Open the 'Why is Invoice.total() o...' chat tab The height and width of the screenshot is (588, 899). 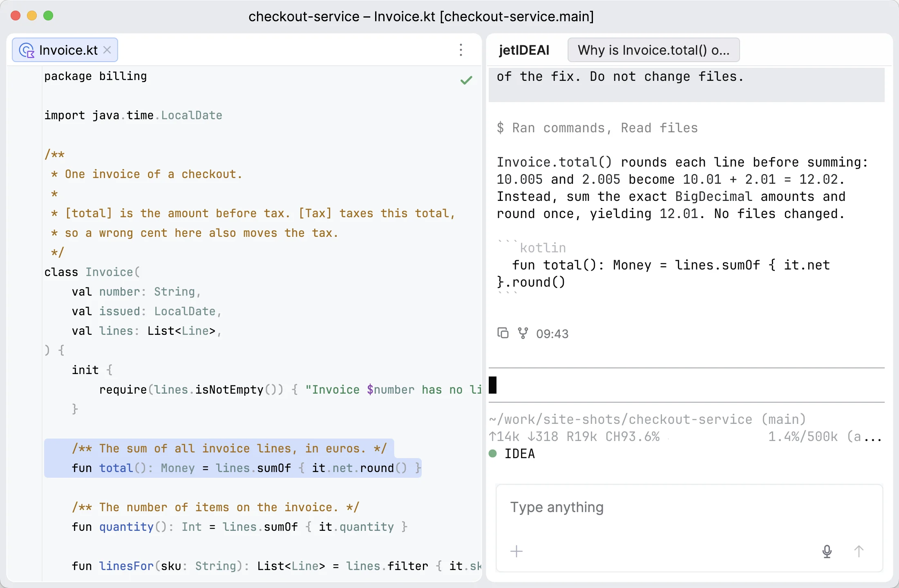653,50
